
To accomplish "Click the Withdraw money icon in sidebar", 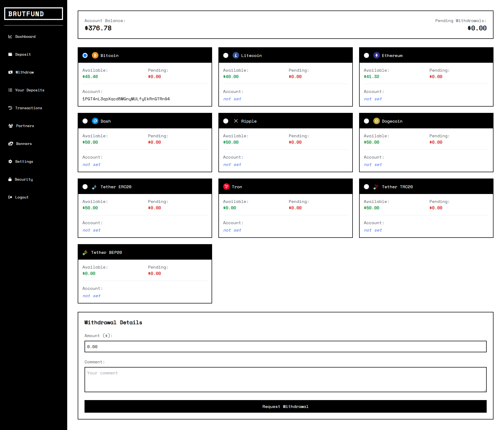I will pos(10,72).
